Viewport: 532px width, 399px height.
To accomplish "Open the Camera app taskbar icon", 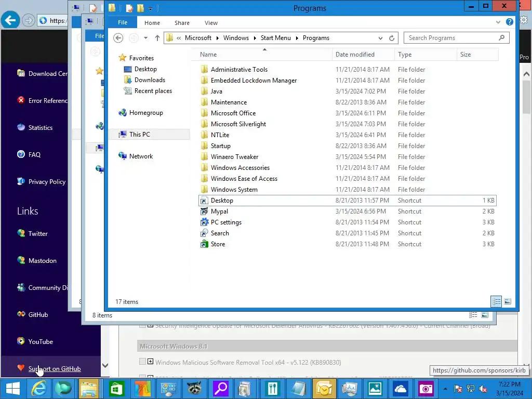I will (426, 389).
